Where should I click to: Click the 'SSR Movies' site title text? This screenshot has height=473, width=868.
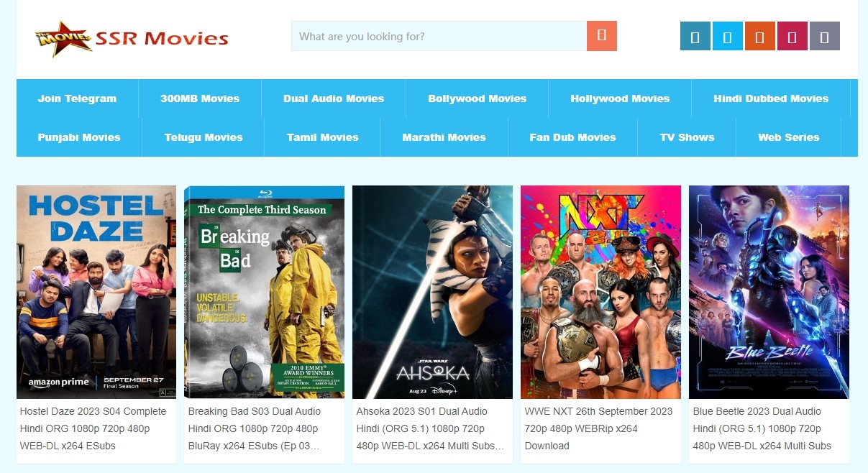[162, 39]
